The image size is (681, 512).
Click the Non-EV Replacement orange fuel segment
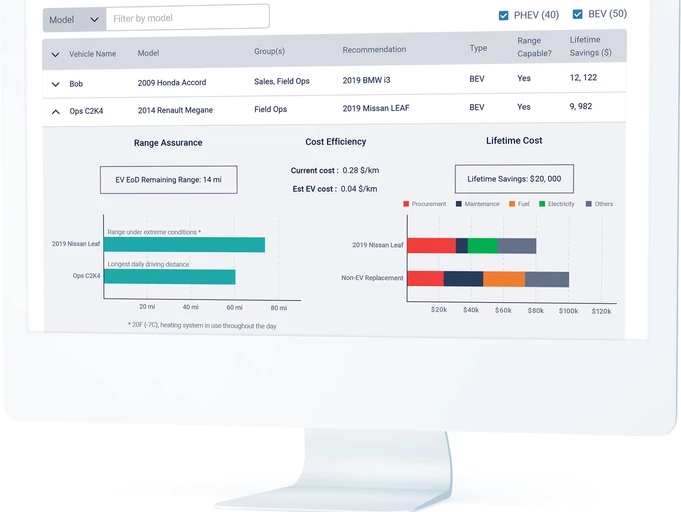click(x=504, y=279)
